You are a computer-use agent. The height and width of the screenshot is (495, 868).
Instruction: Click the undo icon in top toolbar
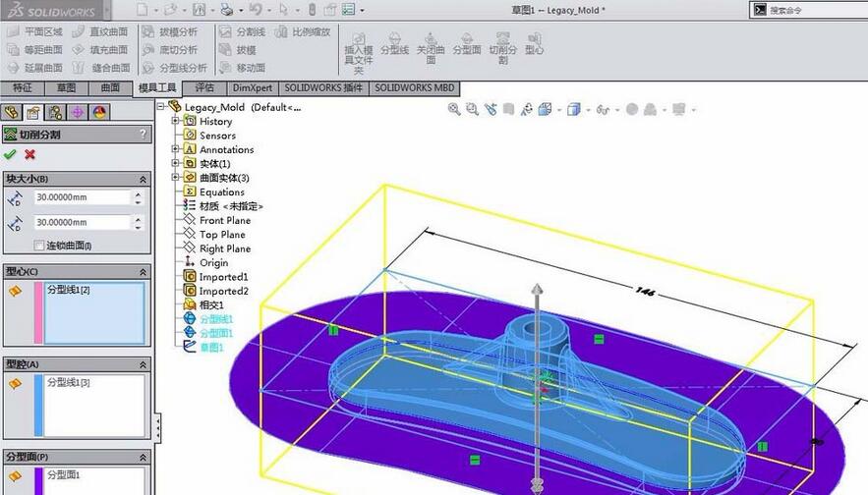(x=256, y=10)
